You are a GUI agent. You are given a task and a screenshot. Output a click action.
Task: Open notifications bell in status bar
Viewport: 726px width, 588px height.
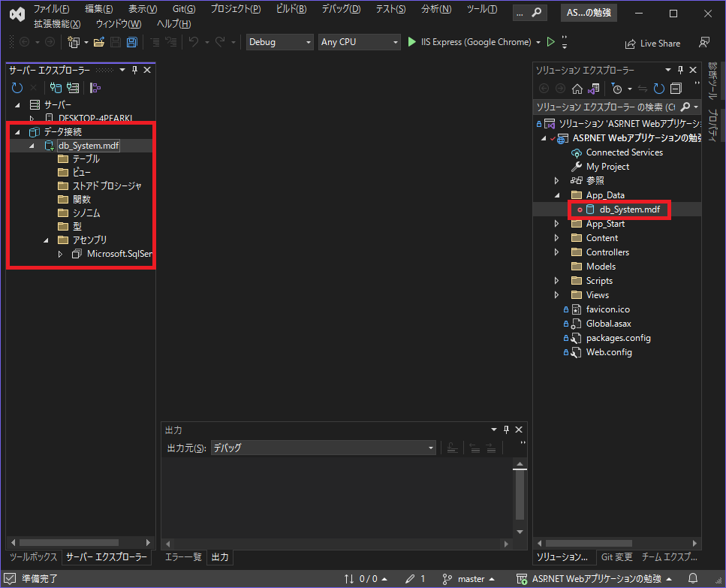[x=693, y=578]
